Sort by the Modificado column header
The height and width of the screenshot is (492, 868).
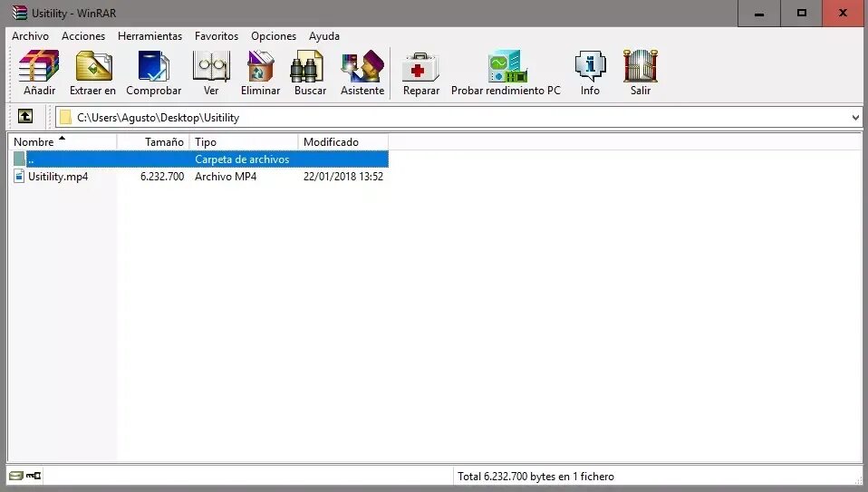coord(343,141)
